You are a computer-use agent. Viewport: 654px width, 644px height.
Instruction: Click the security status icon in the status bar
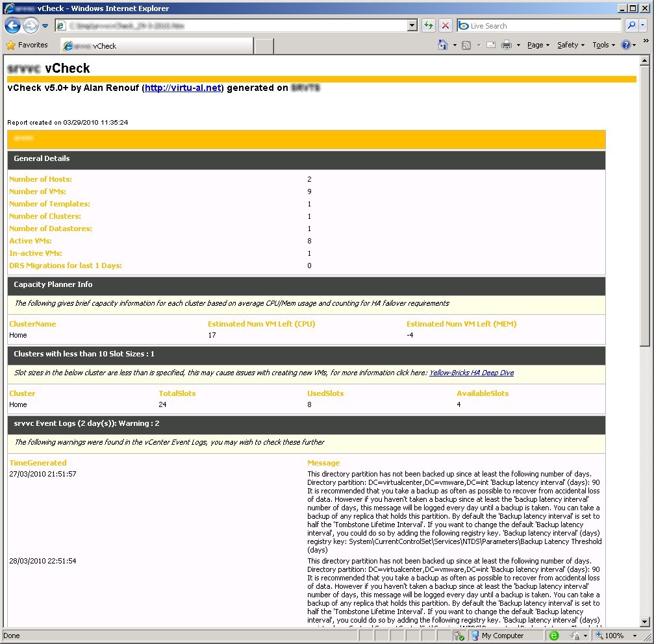[x=459, y=636]
